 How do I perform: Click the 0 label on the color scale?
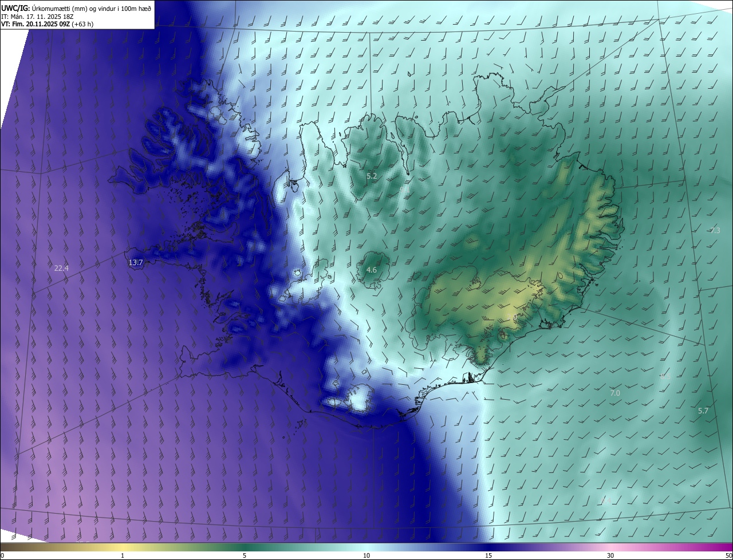(2, 555)
